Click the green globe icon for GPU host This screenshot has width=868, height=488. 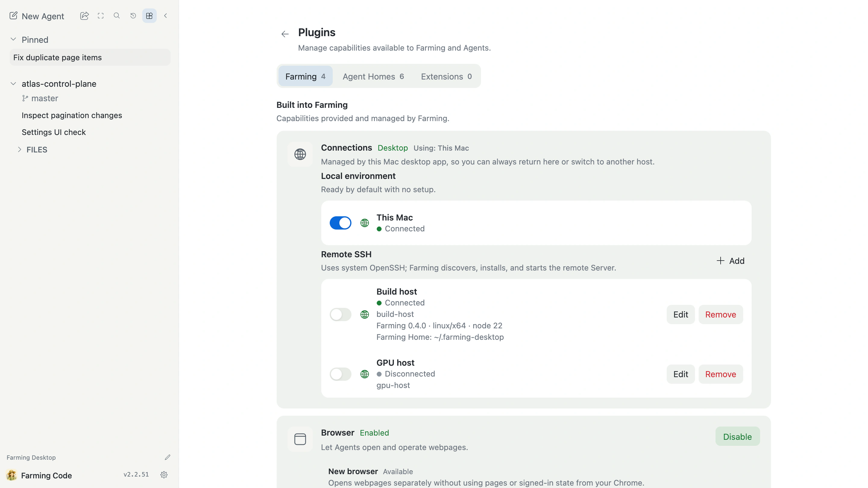(x=365, y=374)
